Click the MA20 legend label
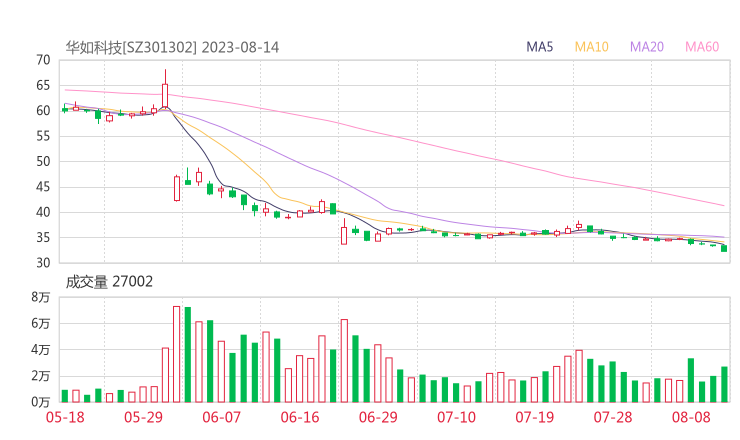Viewport: 740px width, 440px height. pyautogui.click(x=647, y=47)
